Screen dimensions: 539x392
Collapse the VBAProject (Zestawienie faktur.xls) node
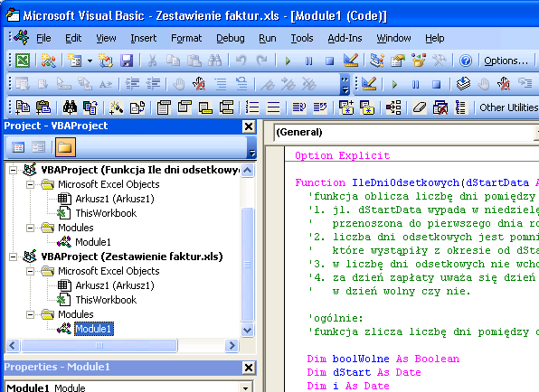point(13,257)
